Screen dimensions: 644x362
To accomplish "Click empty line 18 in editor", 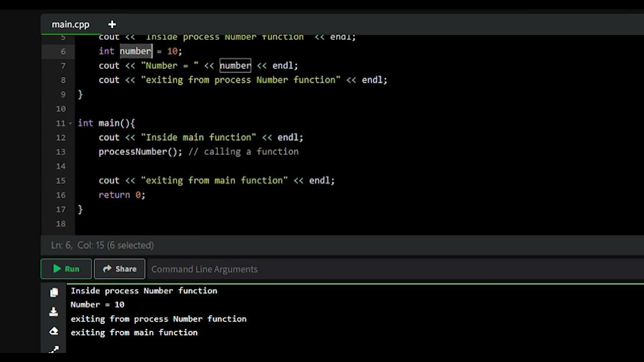I will 201,224.
